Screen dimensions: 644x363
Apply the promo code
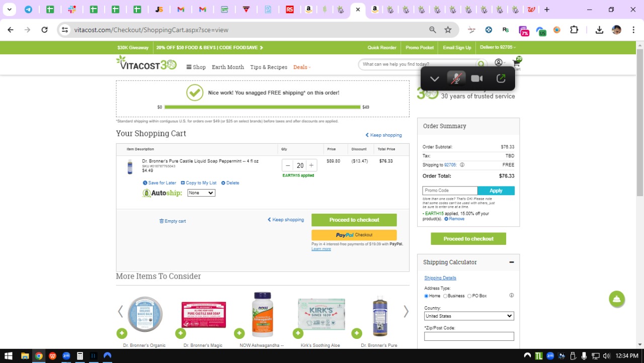(x=496, y=191)
